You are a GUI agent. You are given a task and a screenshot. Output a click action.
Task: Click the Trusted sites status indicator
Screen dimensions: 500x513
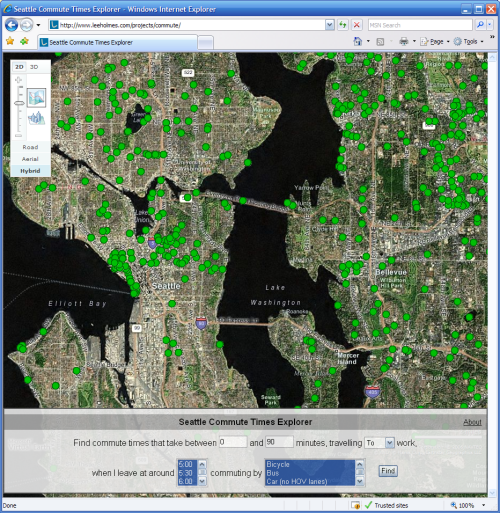click(x=387, y=505)
